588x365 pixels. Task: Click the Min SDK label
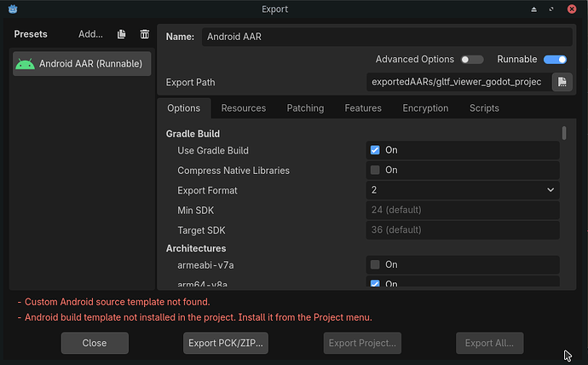(195, 211)
